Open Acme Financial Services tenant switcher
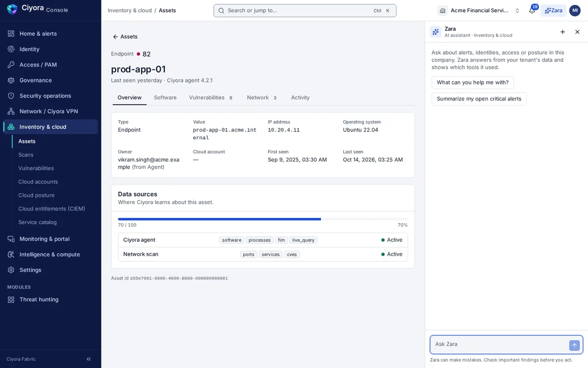The height and width of the screenshot is (368, 588). tap(480, 10)
